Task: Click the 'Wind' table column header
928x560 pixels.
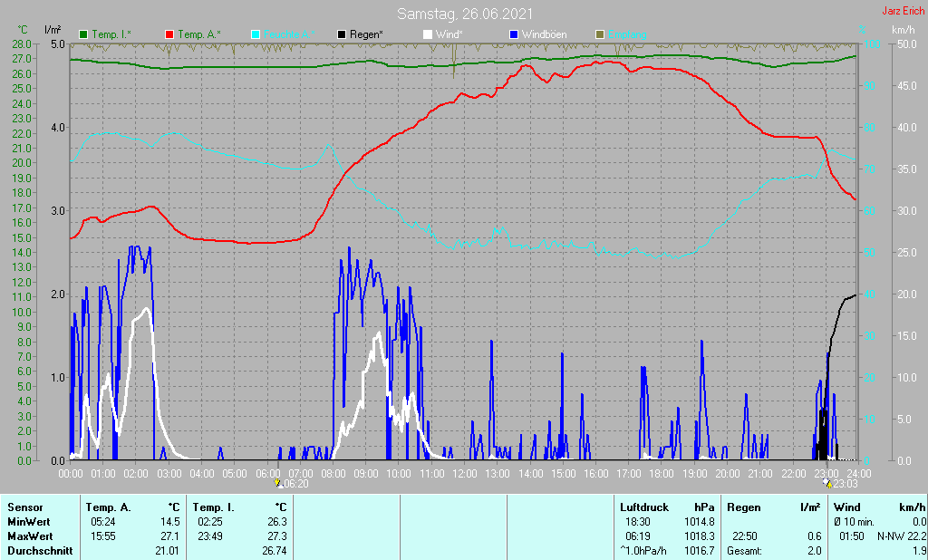Action: pos(847,507)
